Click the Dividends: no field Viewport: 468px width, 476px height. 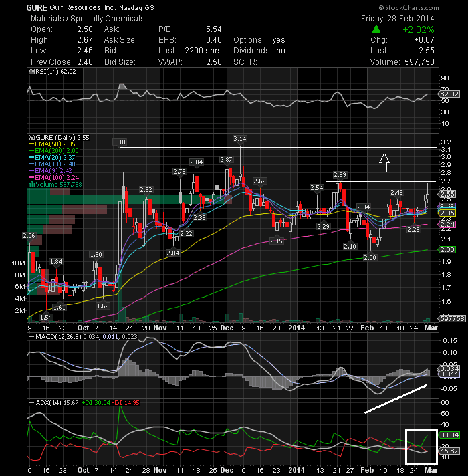[x=259, y=51]
